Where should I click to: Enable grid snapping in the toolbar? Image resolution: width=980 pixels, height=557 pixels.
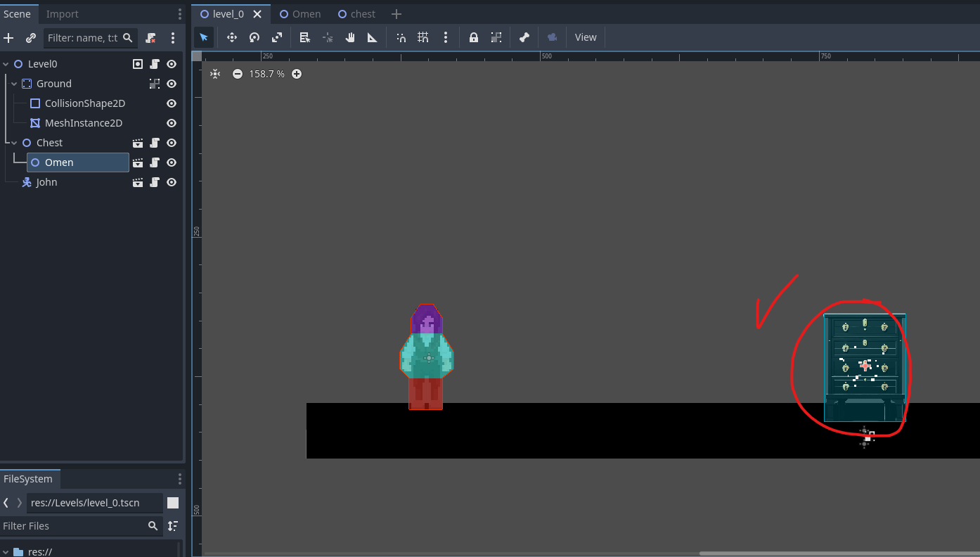tap(423, 37)
